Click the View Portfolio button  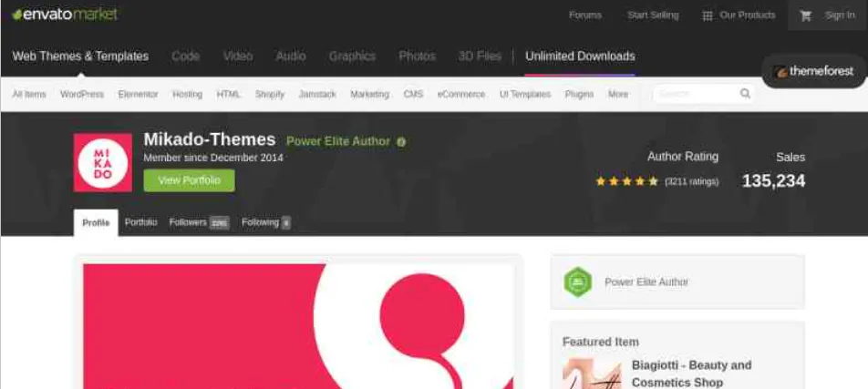tap(190, 180)
